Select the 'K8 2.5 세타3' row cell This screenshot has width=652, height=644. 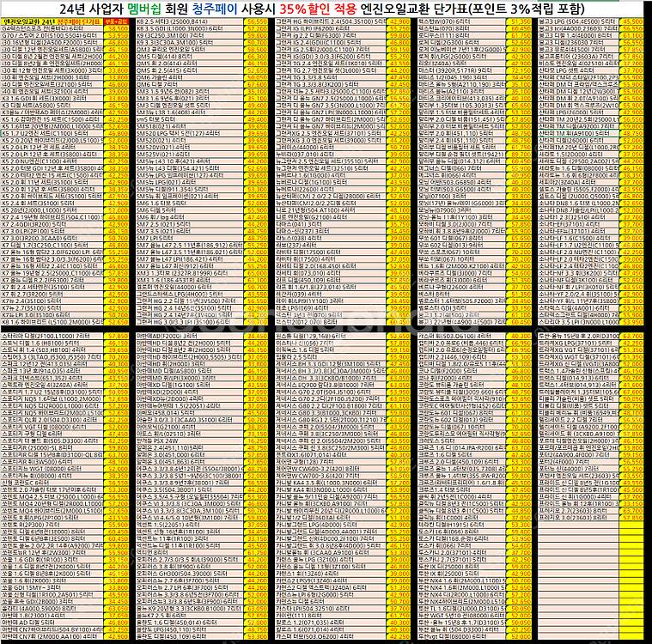click(x=190, y=21)
